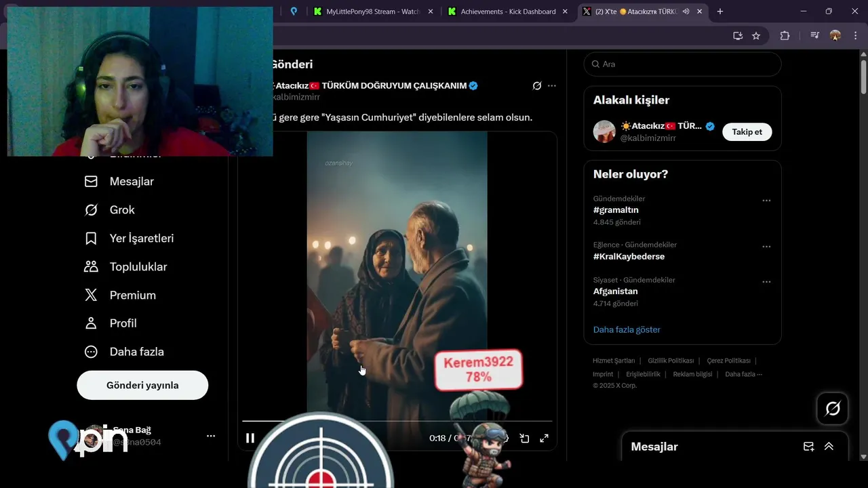Switch to Achievements - Kick Dashboard tab
Image resolution: width=868 pixels, height=488 pixels.
click(x=509, y=12)
